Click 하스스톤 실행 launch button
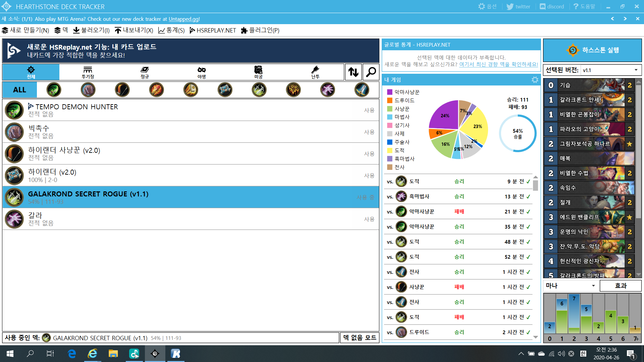This screenshot has height=362, width=644. 592,50
